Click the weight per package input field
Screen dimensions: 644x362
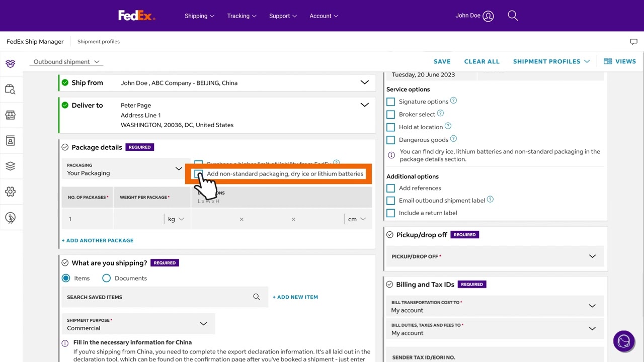(x=138, y=219)
